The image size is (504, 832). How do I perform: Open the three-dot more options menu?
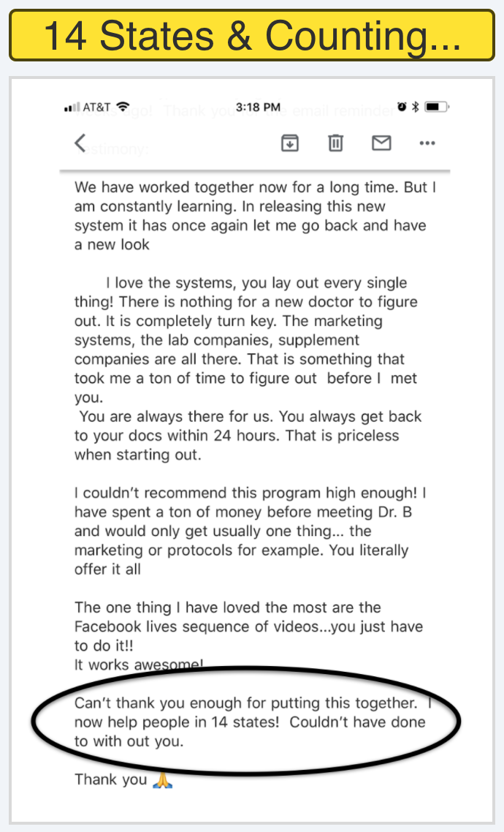427,143
